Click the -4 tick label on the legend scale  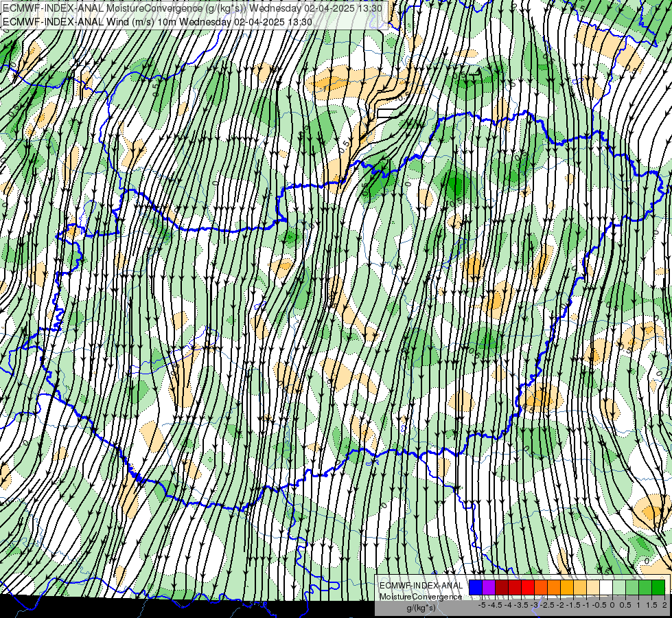(x=508, y=605)
